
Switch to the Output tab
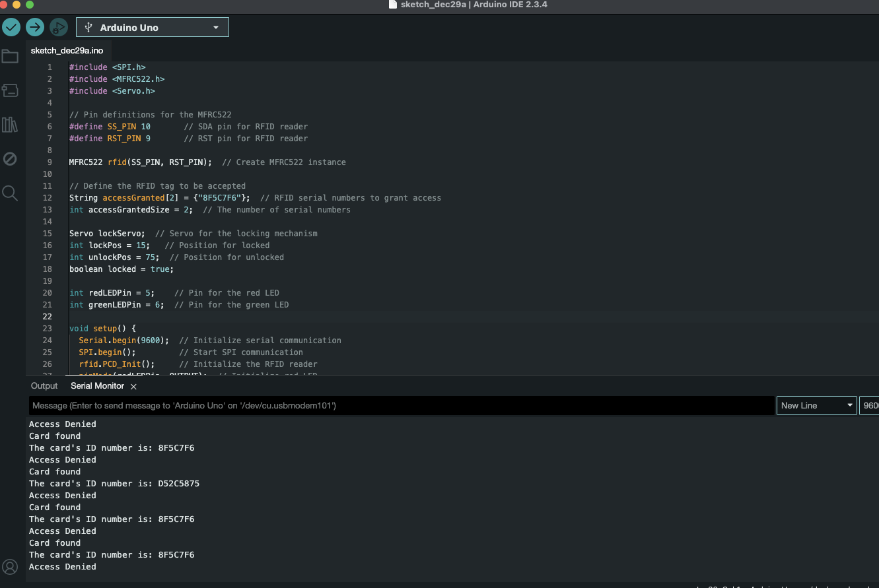point(44,386)
